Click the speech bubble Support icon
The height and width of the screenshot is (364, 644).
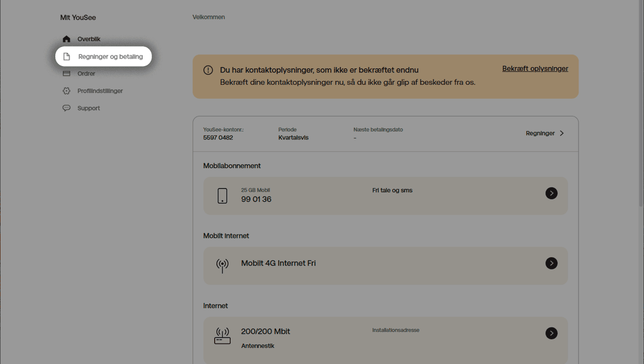click(x=67, y=108)
